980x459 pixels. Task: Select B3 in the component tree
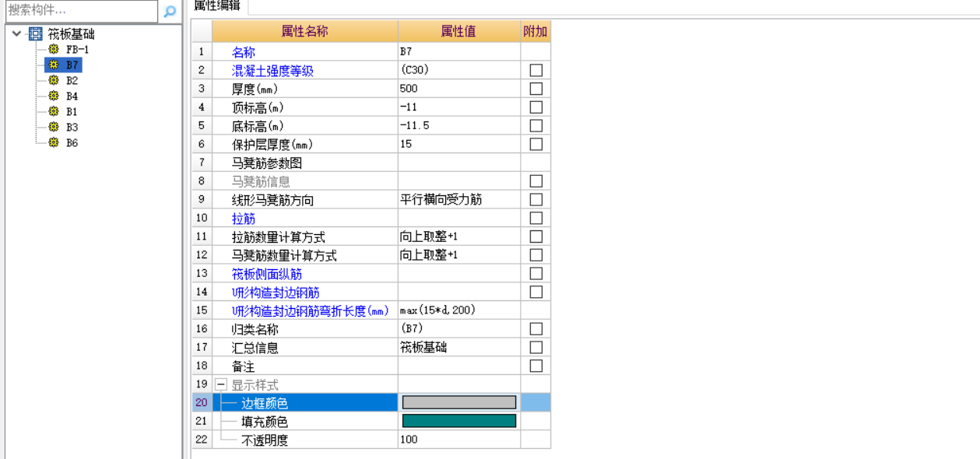[72, 127]
